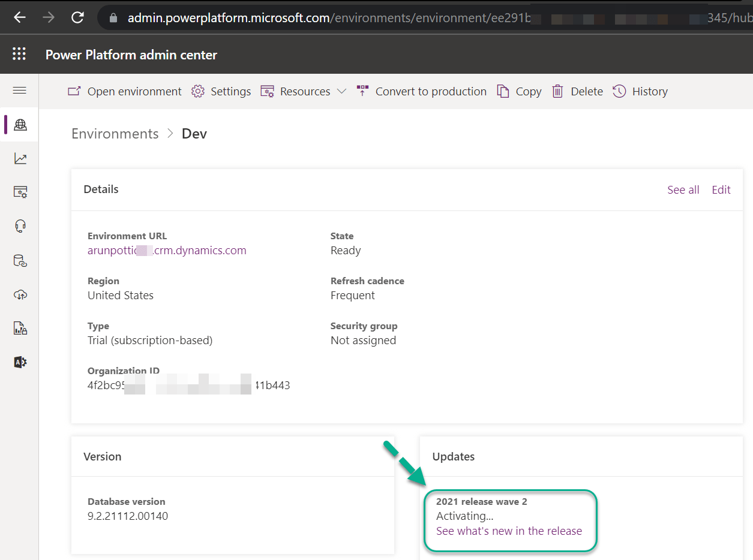The image size is (753, 560).
Task: Click the Delete environment command
Action: coord(577,91)
